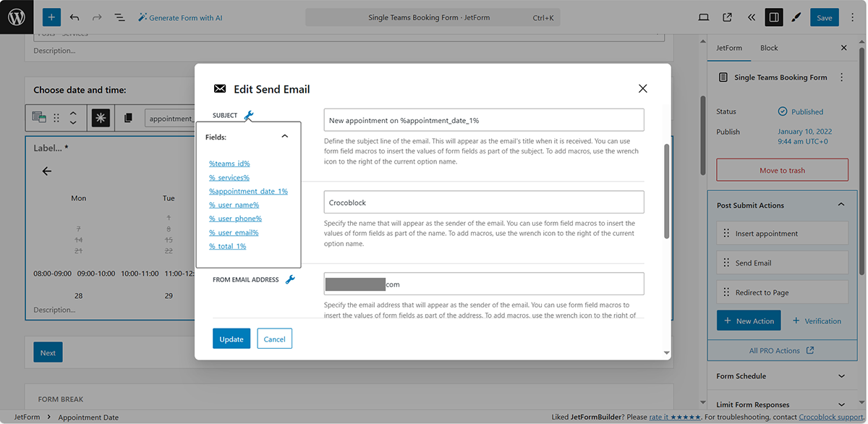
Task: Edit the Crocoblock sender name field
Action: coord(484,202)
